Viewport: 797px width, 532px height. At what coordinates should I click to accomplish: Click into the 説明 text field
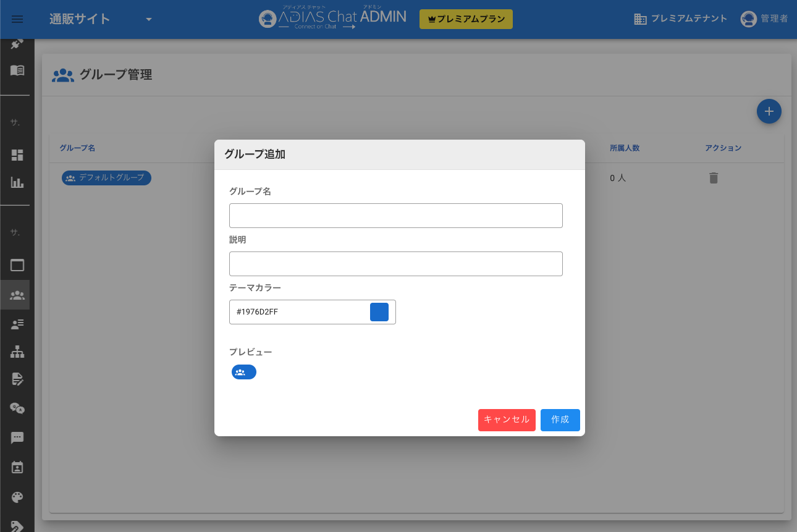pos(395,264)
